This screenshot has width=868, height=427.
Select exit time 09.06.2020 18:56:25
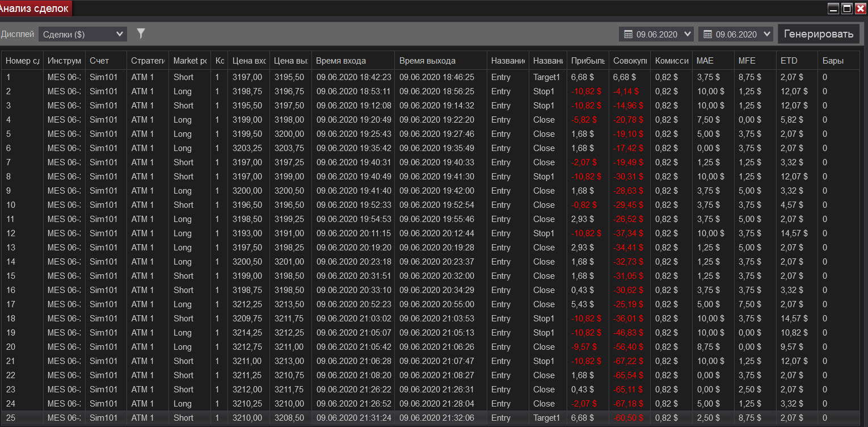[437, 91]
